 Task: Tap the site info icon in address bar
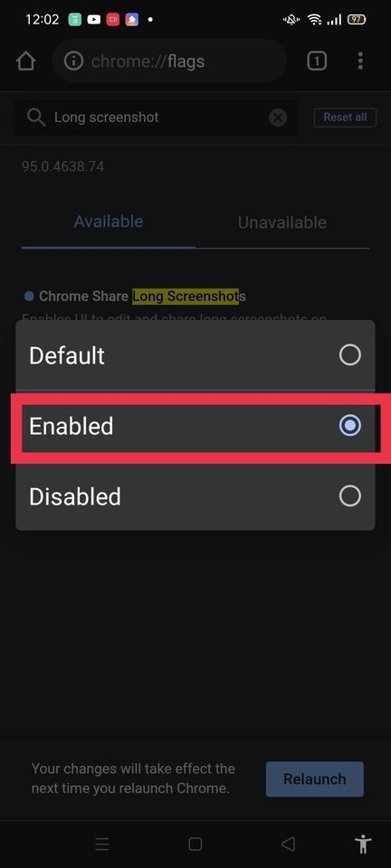(73, 61)
